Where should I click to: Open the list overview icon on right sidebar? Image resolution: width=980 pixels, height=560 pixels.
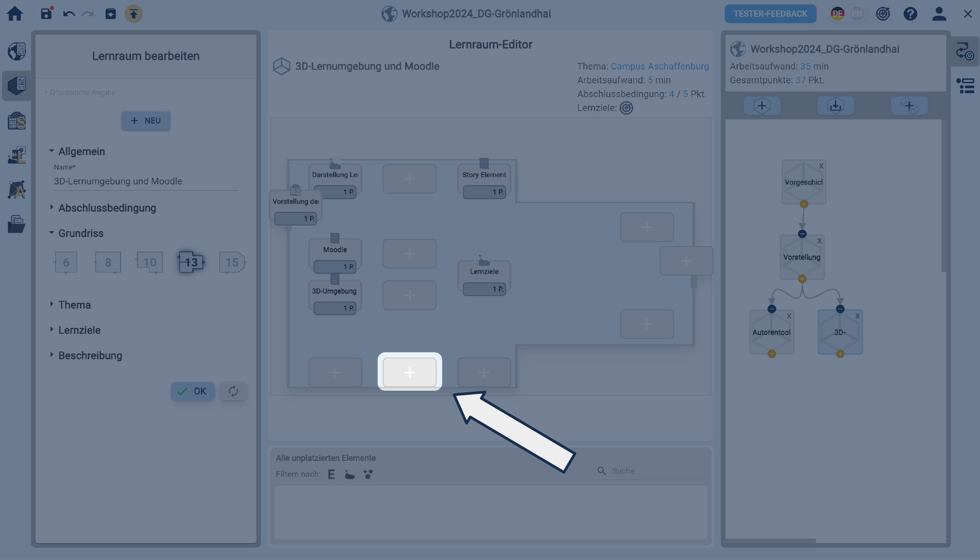[965, 85]
